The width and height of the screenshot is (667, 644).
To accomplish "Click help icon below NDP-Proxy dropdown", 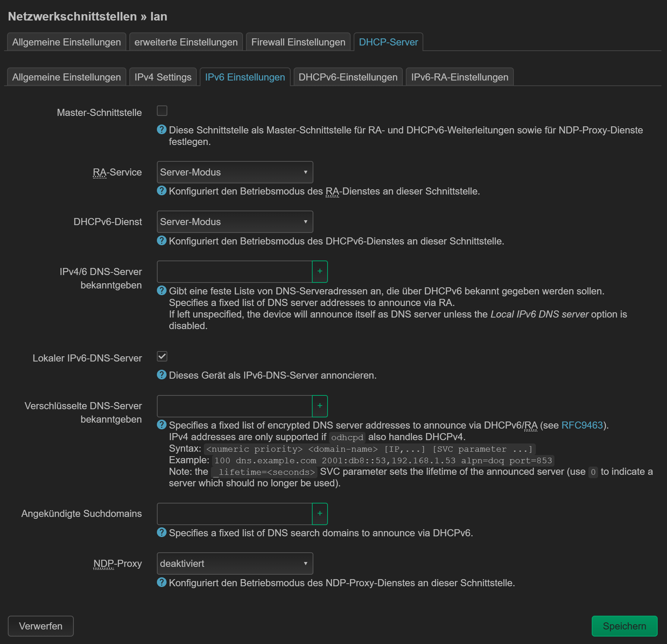I will point(161,583).
